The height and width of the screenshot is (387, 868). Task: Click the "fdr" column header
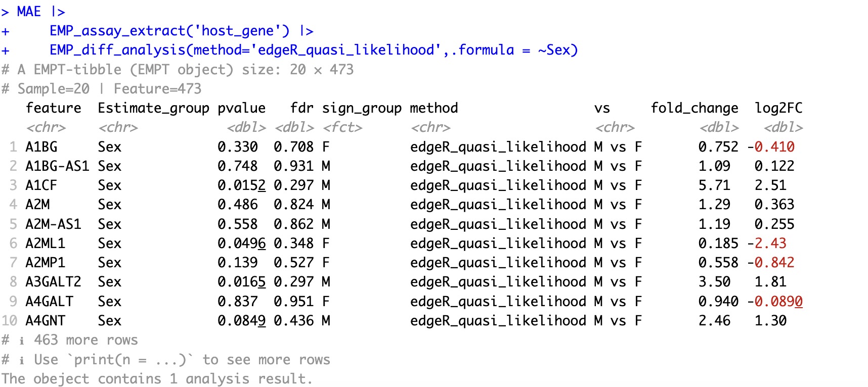pyautogui.click(x=301, y=108)
